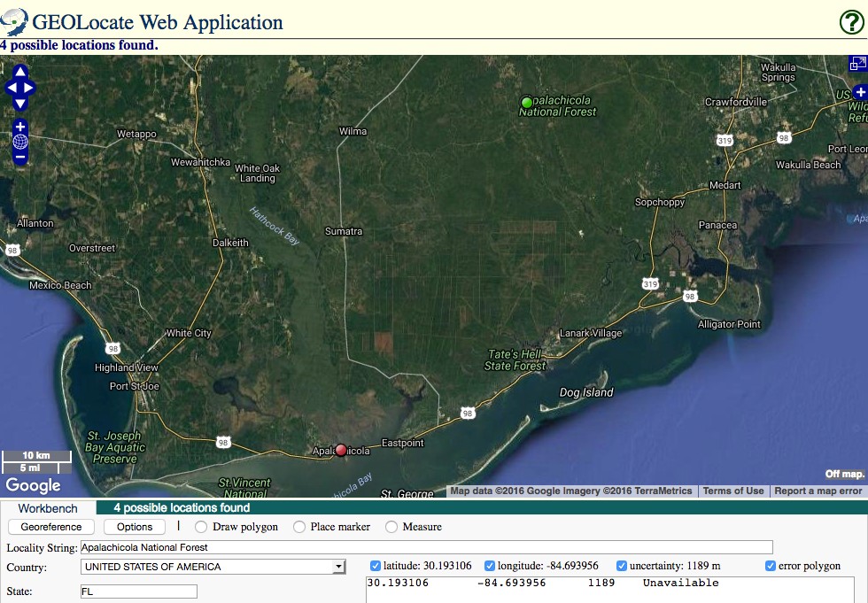This screenshot has height=603, width=868.
Task: Click the Google logo on map
Action: pos(33,485)
